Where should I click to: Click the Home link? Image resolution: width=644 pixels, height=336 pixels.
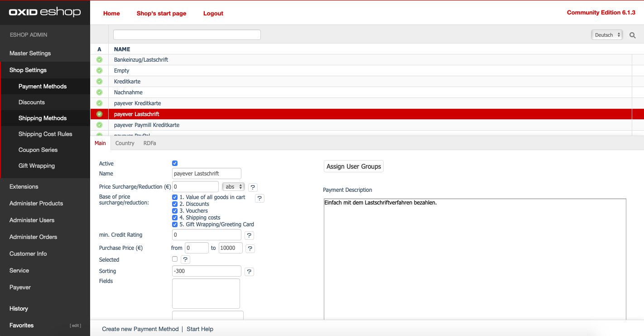[x=111, y=14]
